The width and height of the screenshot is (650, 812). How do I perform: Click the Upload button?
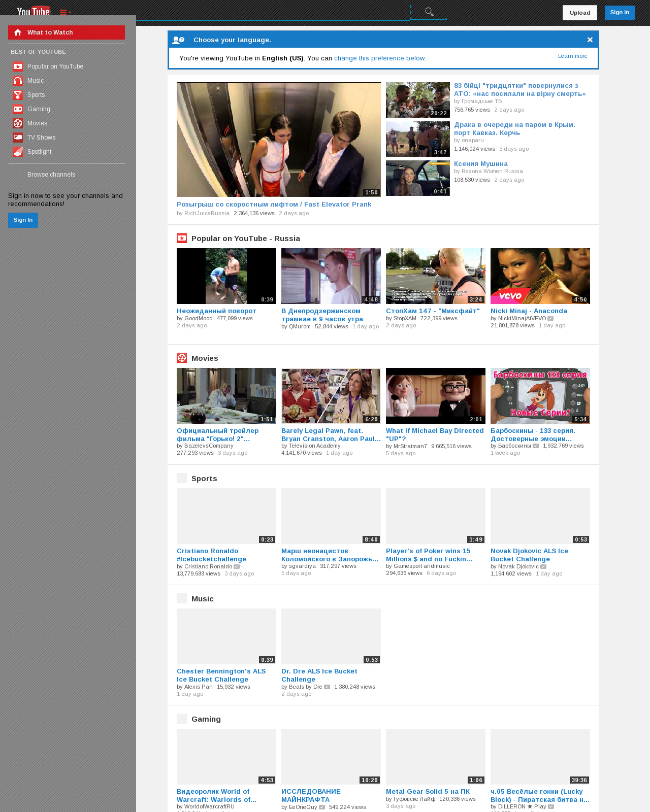tap(580, 13)
